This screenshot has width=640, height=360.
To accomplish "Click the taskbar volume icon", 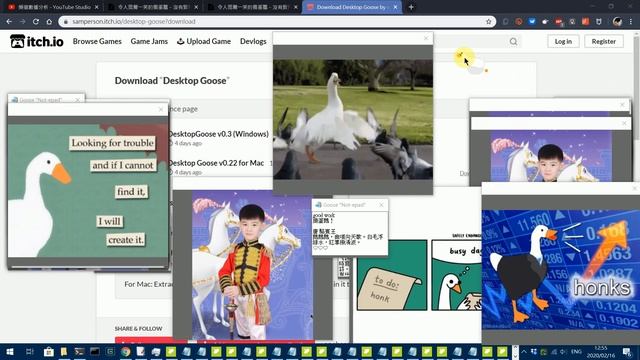I will click(x=563, y=352).
